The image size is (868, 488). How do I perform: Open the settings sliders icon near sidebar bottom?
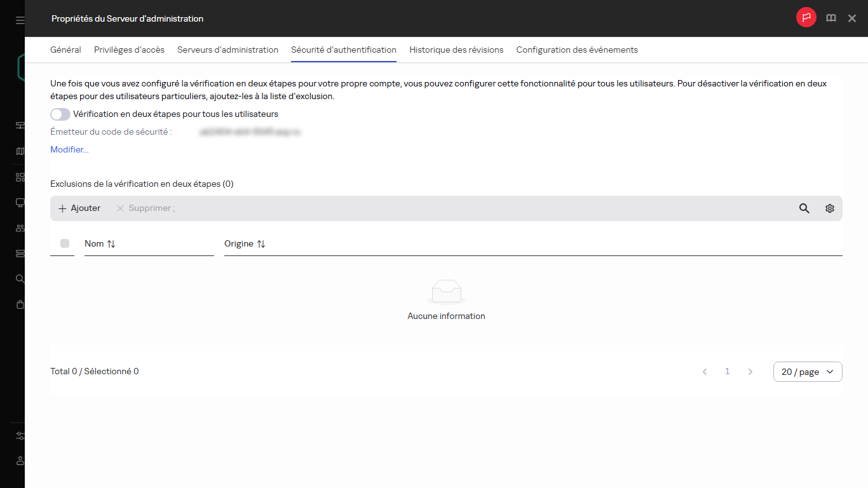click(20, 436)
